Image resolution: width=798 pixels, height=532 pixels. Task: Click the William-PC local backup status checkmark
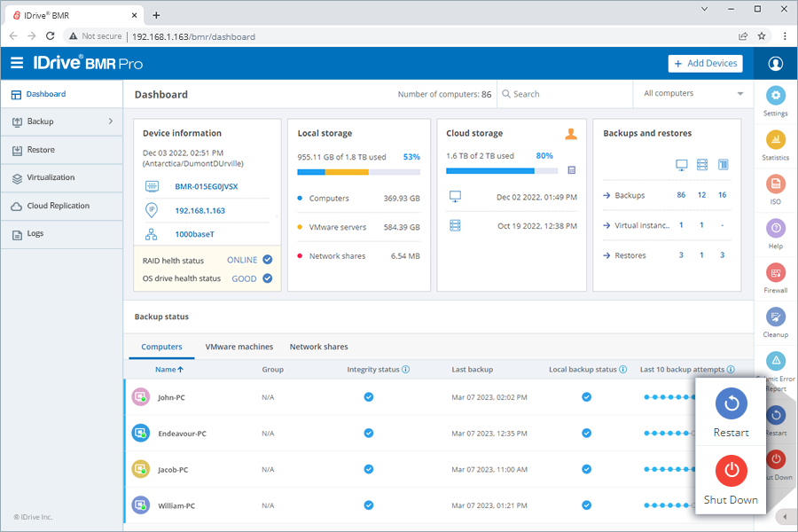[587, 505]
